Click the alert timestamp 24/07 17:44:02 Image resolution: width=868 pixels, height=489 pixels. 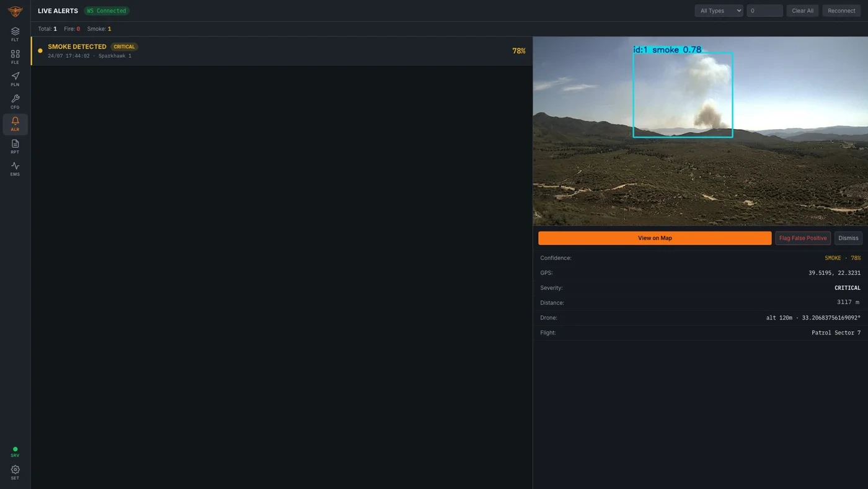tap(69, 56)
